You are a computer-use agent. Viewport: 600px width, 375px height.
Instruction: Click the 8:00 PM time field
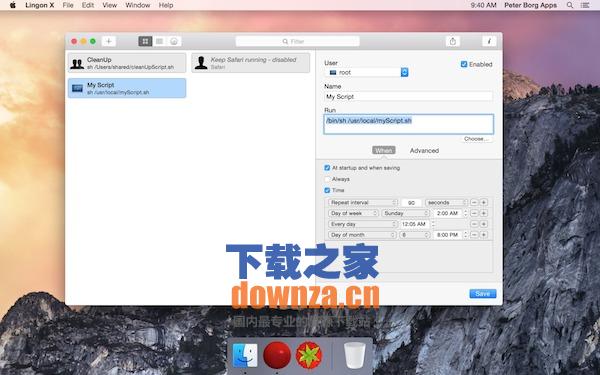(447, 235)
